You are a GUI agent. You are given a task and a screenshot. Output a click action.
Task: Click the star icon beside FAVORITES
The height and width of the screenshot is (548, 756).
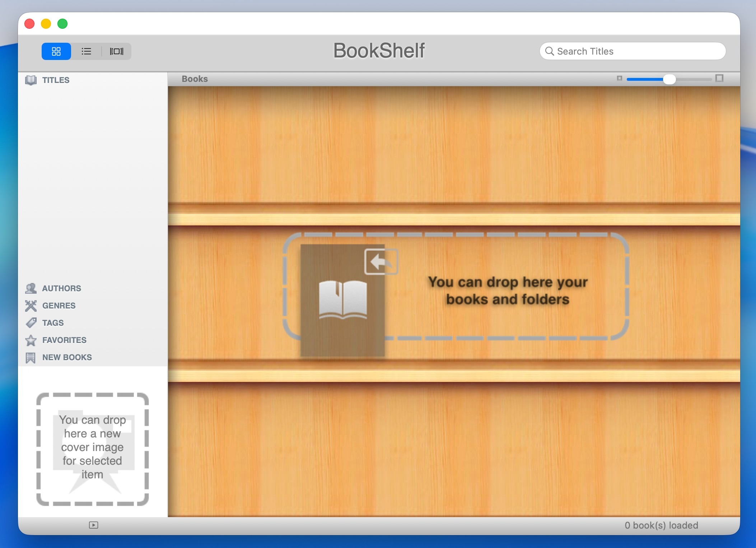coord(31,340)
